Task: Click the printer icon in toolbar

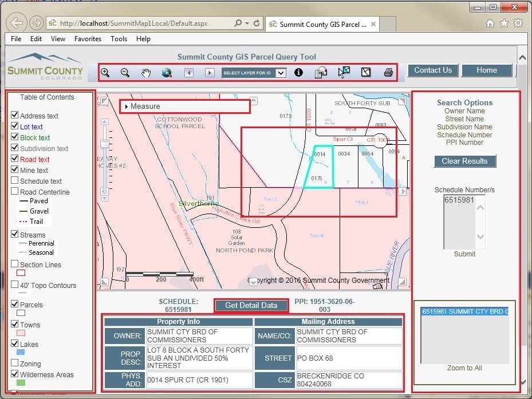Action: [388, 73]
